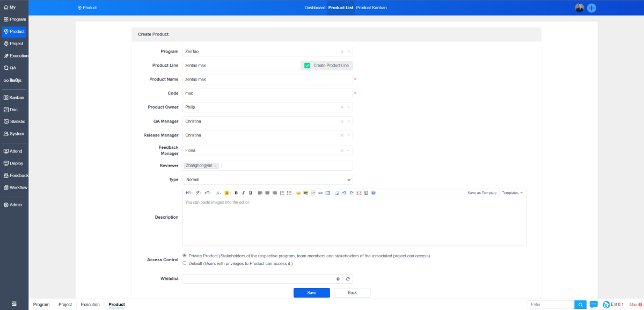Screen dimensions: 644x310
Task: Click the Back button
Action: point(352,293)
